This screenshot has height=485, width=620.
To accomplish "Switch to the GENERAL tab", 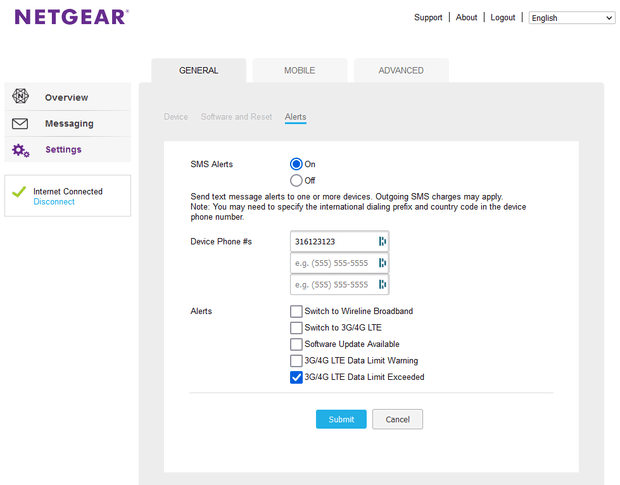I will [x=198, y=70].
